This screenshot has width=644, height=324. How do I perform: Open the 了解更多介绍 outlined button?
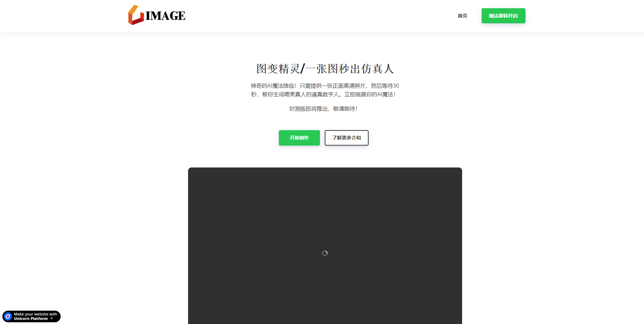click(x=346, y=138)
